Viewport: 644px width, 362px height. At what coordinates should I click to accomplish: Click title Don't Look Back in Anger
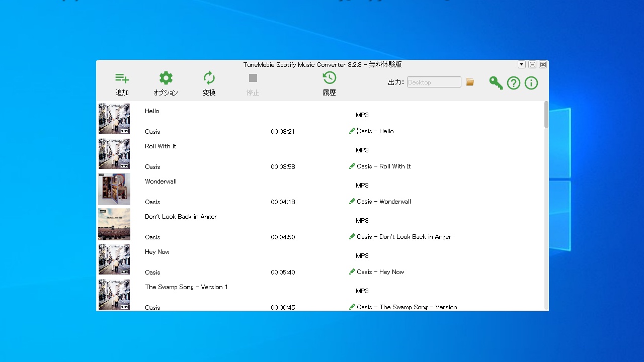click(x=181, y=217)
